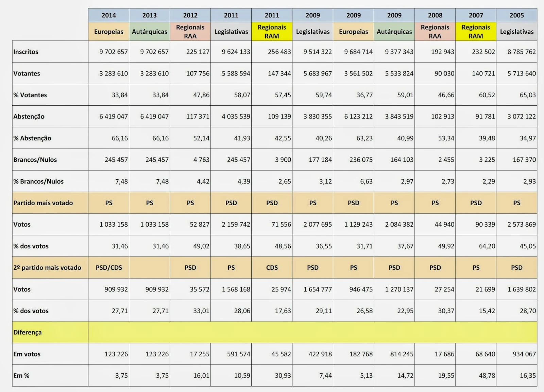Select the 2014 Europeias column header
544x392 pixels.
pyautogui.click(x=108, y=32)
